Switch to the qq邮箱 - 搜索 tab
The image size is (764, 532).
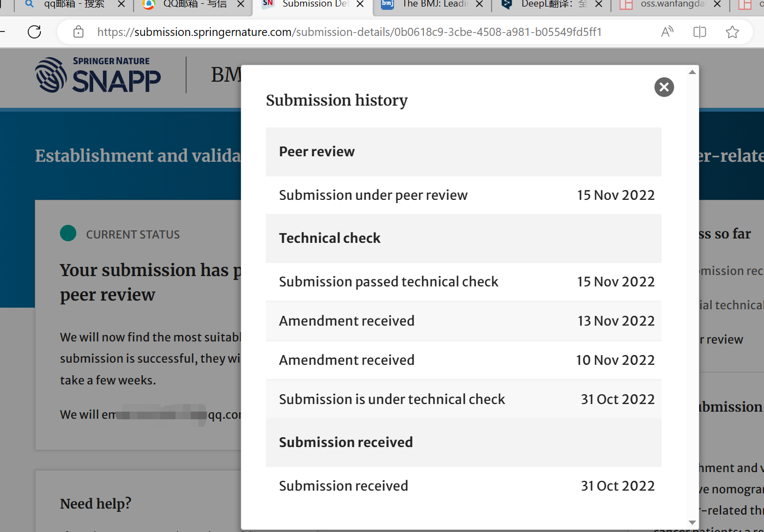(74, 4)
